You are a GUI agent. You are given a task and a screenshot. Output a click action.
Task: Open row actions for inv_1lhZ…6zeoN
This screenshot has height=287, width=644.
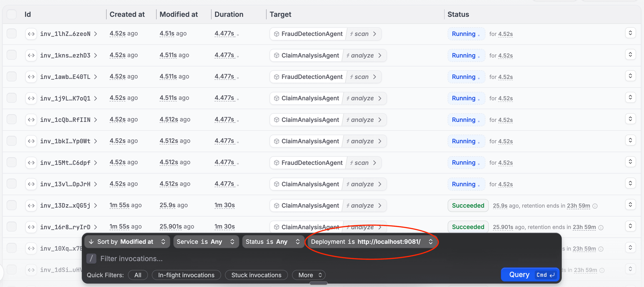pyautogui.click(x=630, y=33)
